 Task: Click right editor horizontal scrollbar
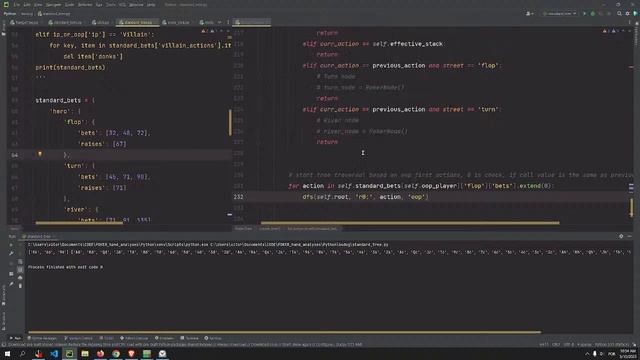point(410,223)
